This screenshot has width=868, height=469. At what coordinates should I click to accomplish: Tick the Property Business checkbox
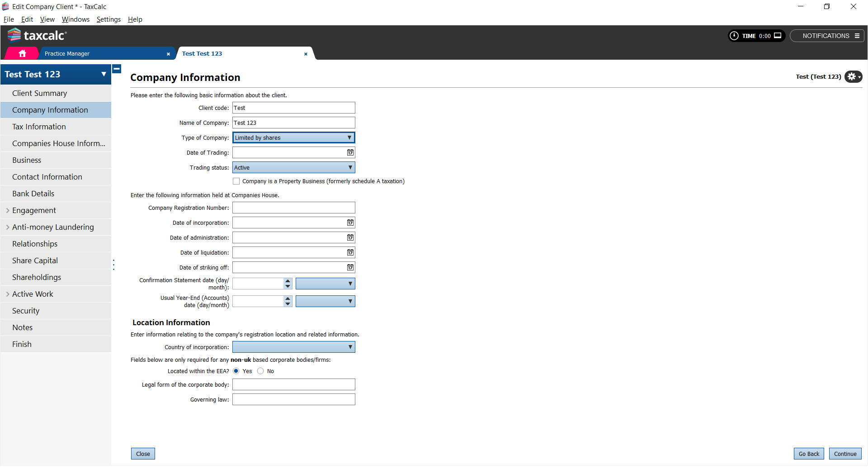236,181
